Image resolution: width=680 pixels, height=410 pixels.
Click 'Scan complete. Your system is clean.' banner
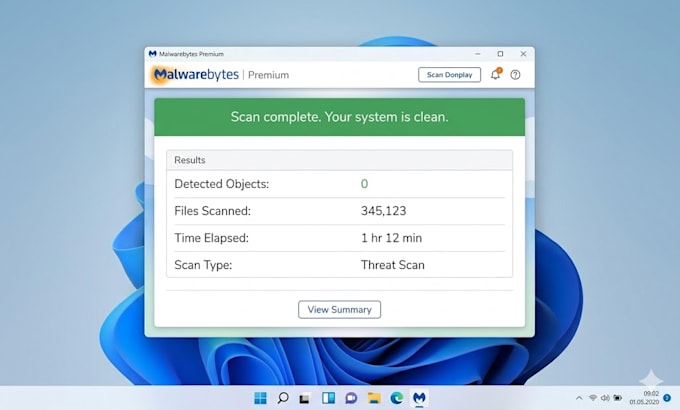340,117
